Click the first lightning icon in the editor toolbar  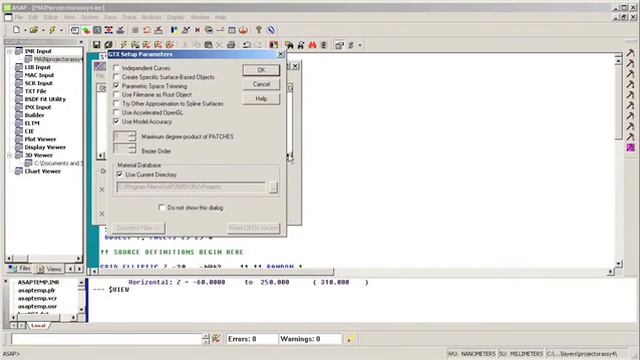point(124,45)
